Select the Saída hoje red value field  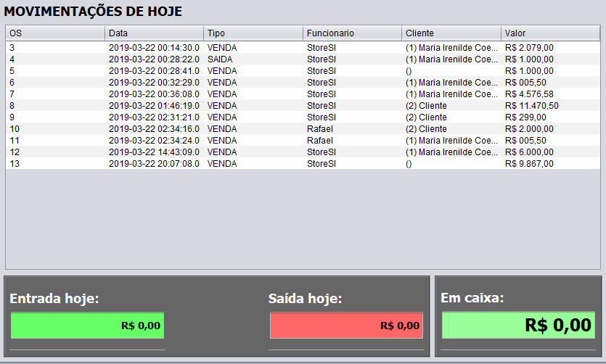tap(346, 326)
